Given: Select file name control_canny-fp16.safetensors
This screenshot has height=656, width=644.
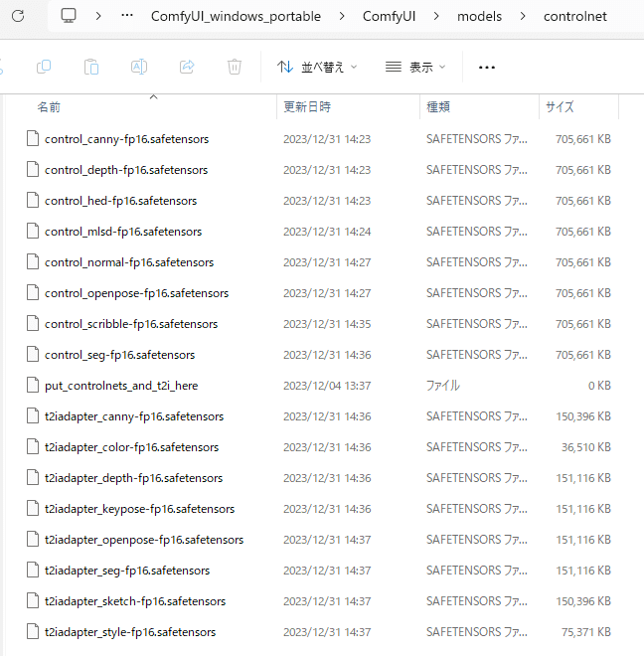Looking at the screenshot, I should [x=127, y=139].
